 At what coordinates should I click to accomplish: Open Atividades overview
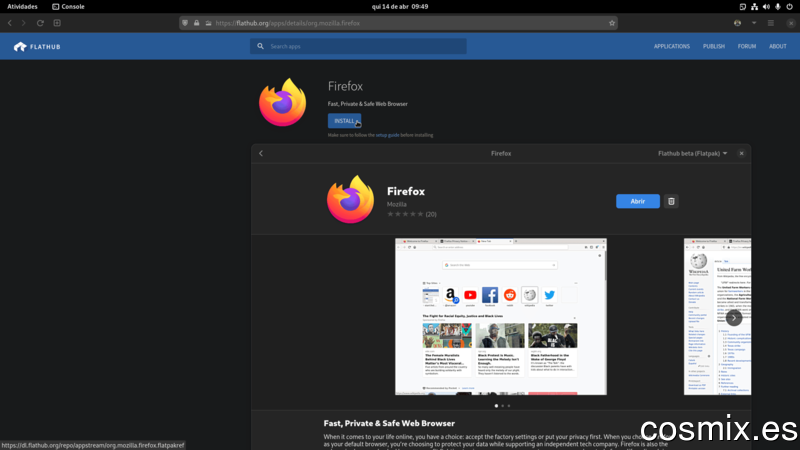pyautogui.click(x=22, y=7)
